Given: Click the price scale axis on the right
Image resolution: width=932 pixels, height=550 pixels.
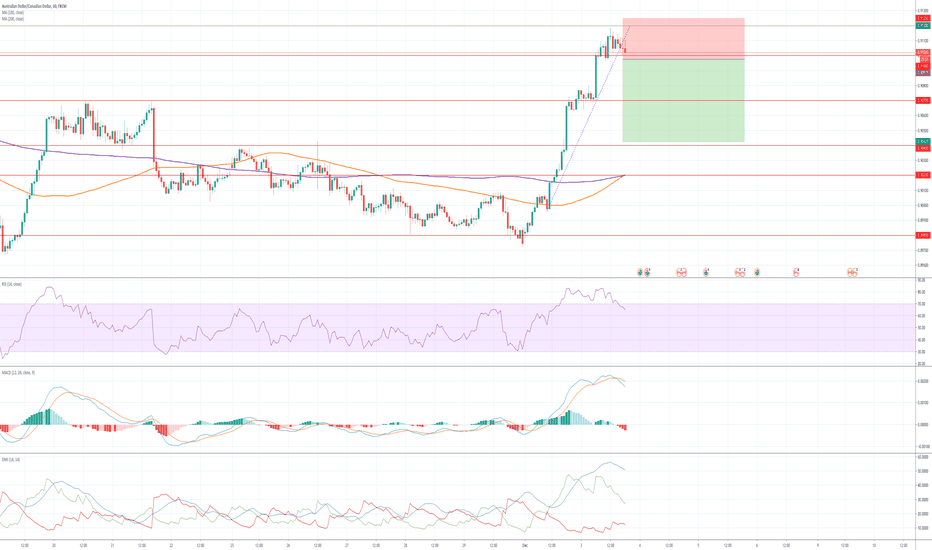Looking at the screenshot, I should coord(922,200).
